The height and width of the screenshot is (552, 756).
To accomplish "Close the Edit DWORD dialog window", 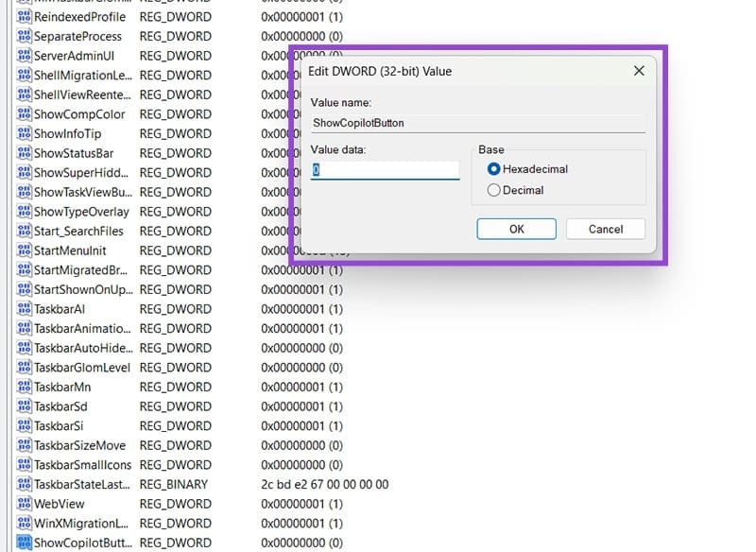I will point(639,71).
